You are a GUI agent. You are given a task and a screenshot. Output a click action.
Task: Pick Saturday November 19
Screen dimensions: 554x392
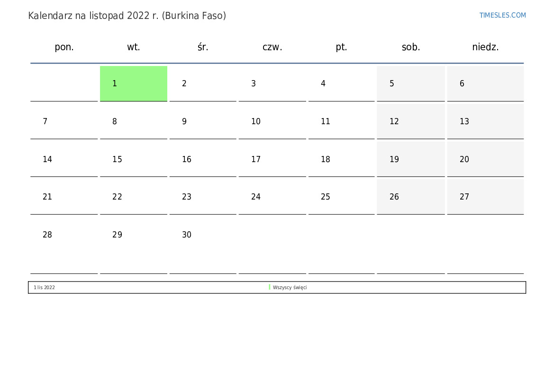(410, 159)
